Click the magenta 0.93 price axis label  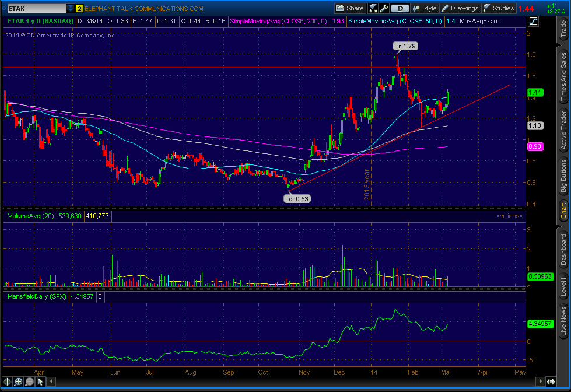pos(535,146)
